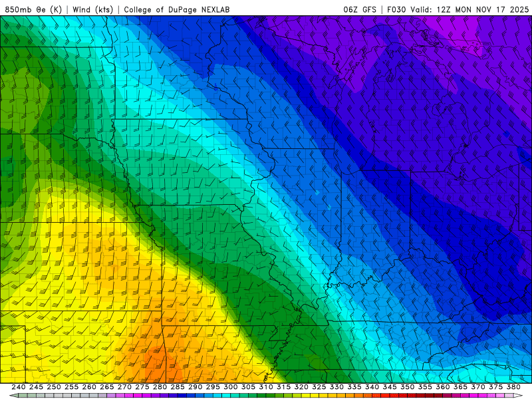Click the 360 legend value

(x=442, y=387)
